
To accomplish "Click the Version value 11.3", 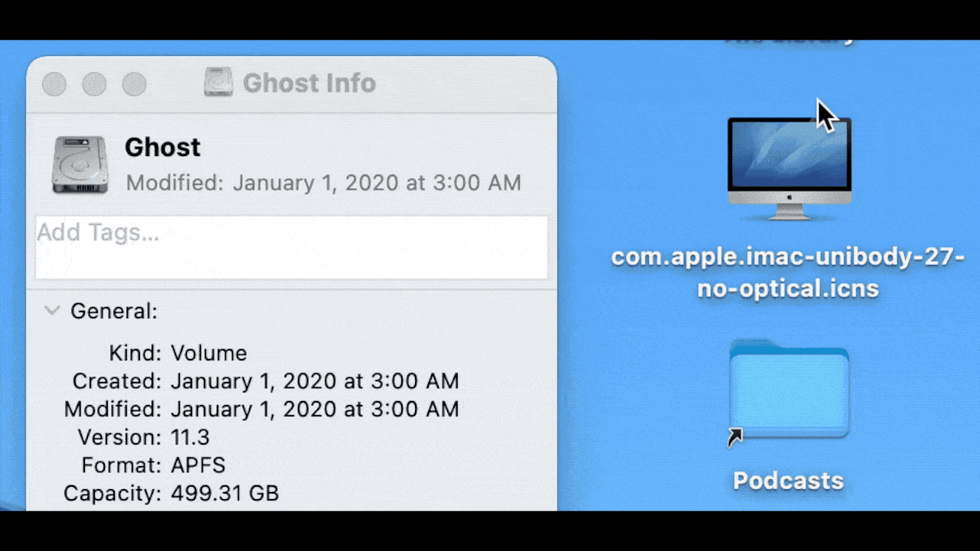I will 190,438.
